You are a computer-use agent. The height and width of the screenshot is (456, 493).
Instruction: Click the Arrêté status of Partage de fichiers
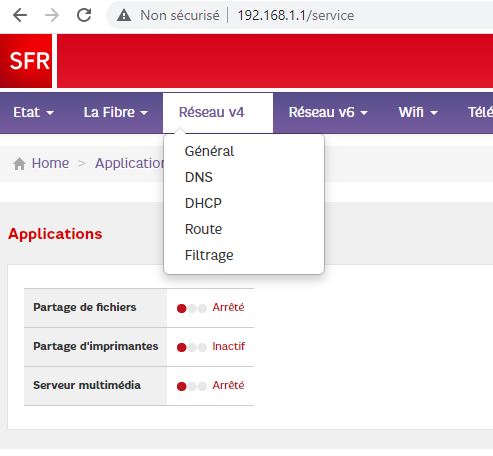pyautogui.click(x=228, y=307)
